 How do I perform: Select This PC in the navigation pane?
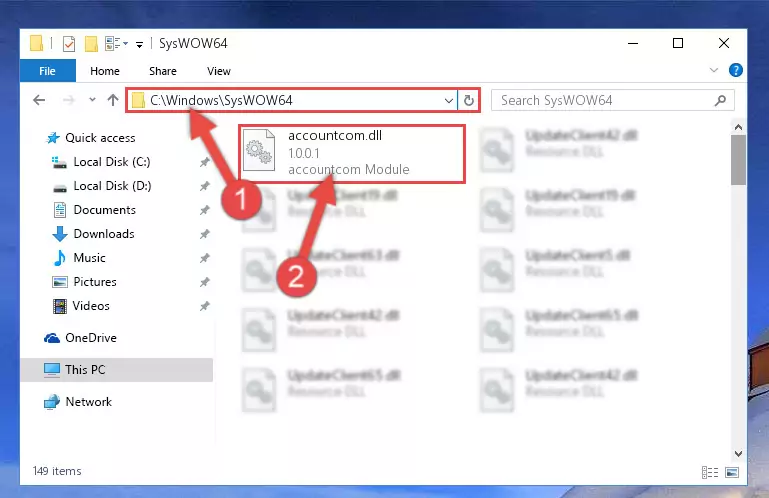coord(116,370)
